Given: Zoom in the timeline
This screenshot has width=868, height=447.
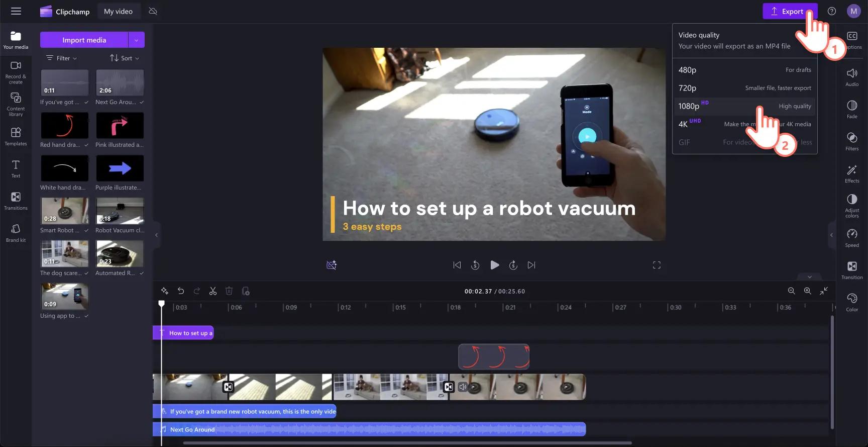Looking at the screenshot, I should (807, 291).
